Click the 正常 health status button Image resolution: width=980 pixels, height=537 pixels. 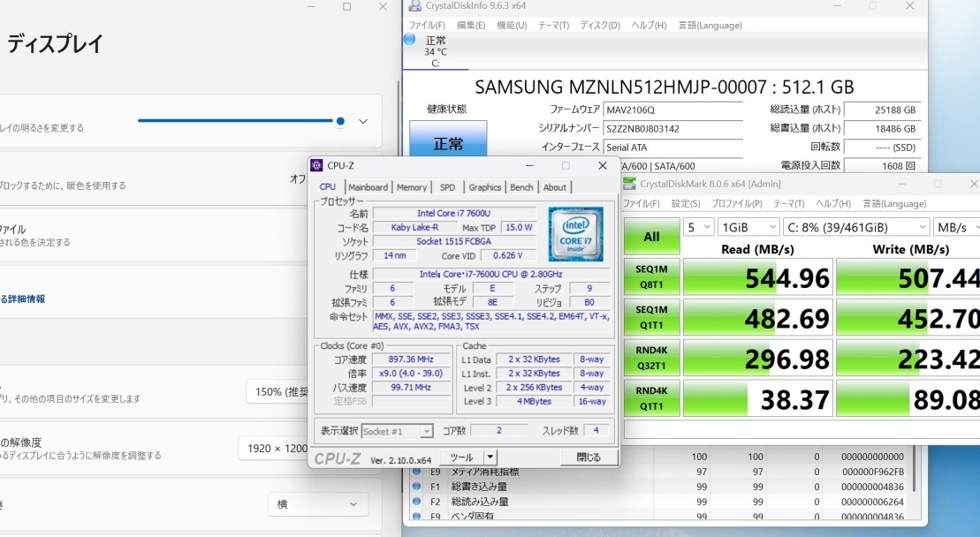(x=448, y=139)
